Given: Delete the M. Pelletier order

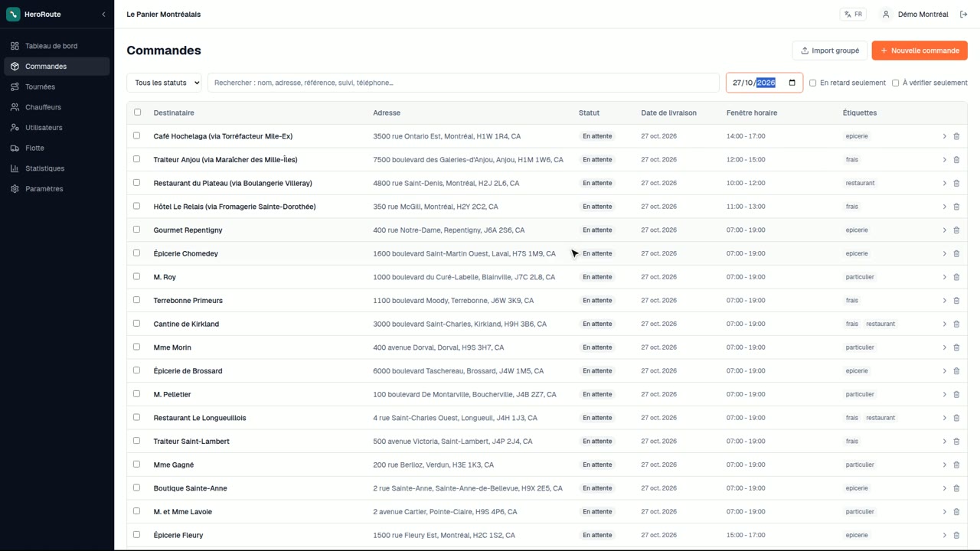Looking at the screenshot, I should pyautogui.click(x=956, y=394).
